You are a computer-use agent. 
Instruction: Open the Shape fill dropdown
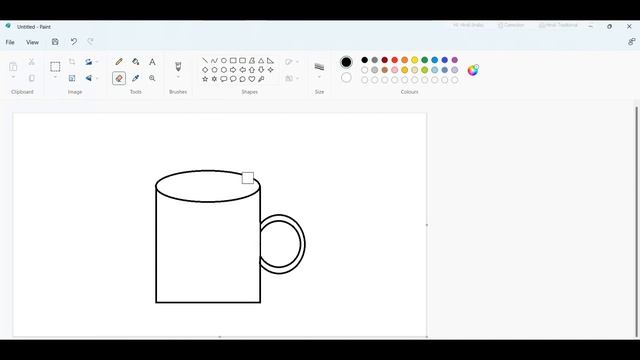(x=292, y=78)
